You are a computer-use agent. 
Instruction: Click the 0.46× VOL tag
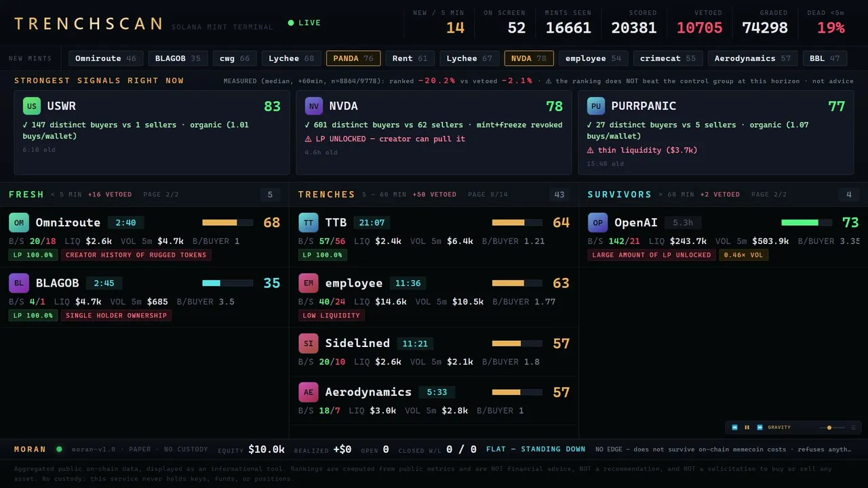[744, 255]
